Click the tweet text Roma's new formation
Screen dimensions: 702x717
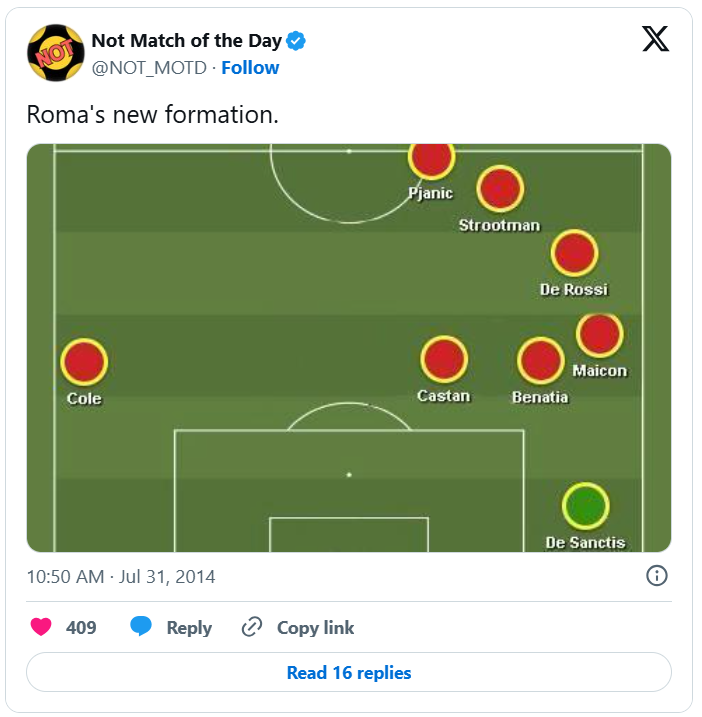click(x=152, y=114)
